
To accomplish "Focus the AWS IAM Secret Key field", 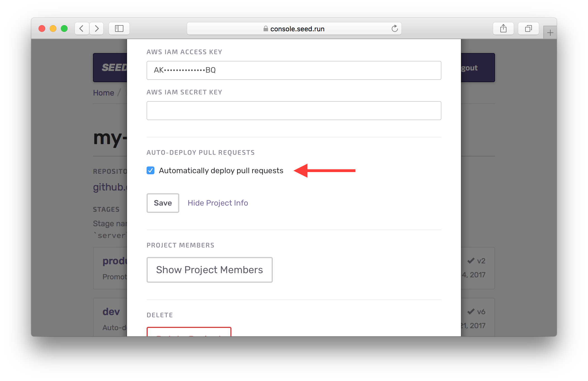I will tap(293, 111).
